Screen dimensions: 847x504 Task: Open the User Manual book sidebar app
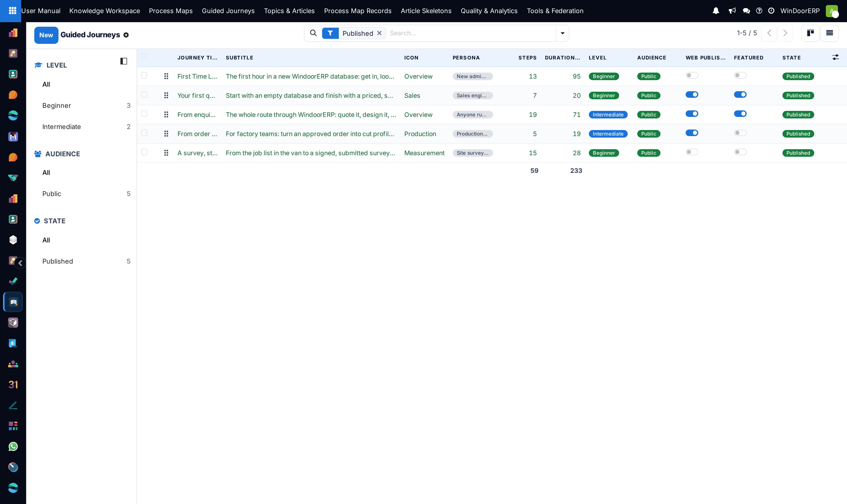point(13,302)
